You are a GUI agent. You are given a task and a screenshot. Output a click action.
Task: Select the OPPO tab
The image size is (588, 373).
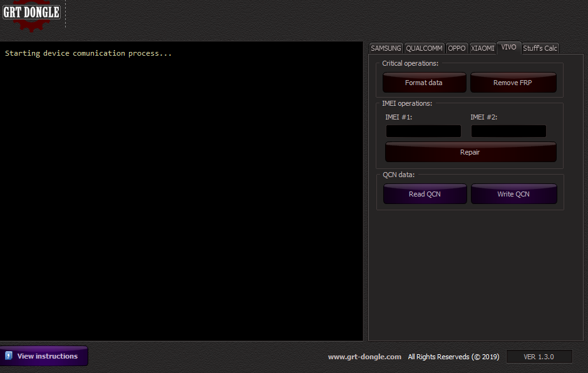(456, 48)
